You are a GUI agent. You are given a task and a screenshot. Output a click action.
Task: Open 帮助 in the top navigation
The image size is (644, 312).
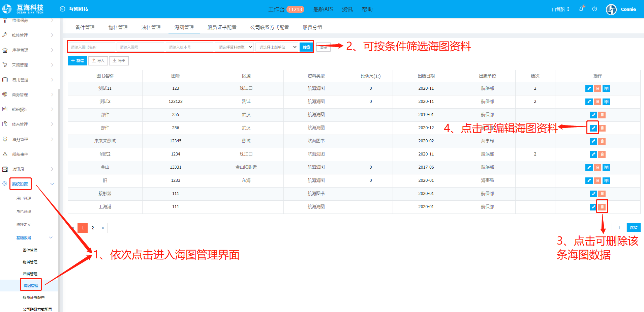pyautogui.click(x=367, y=9)
